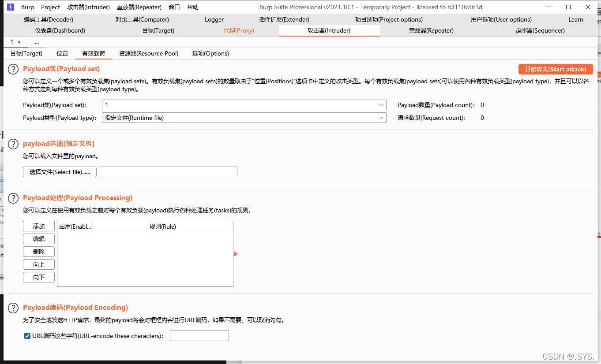Switch to Logger tab
This screenshot has height=364, width=601.
(214, 19)
